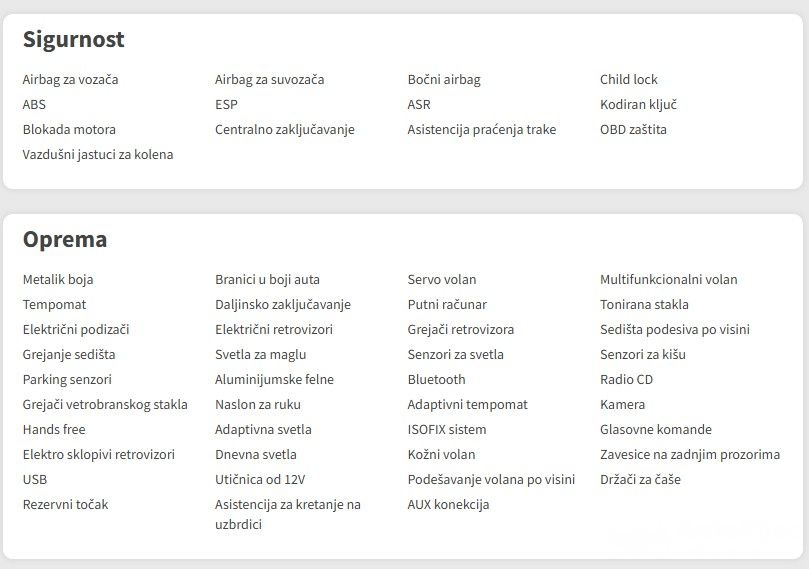Select the 'Airbag za vozača' feature text
Viewport: 809px width, 569px height.
pyautogui.click(x=70, y=80)
